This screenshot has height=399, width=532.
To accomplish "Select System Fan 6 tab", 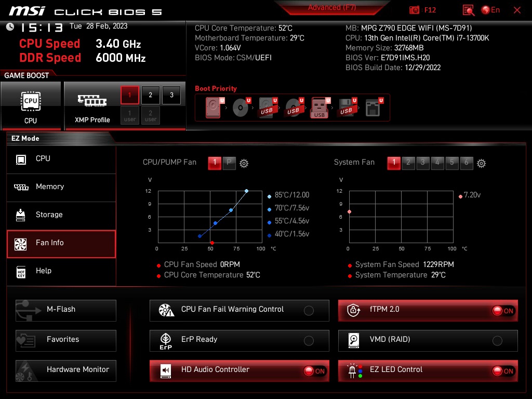I will point(467,163).
